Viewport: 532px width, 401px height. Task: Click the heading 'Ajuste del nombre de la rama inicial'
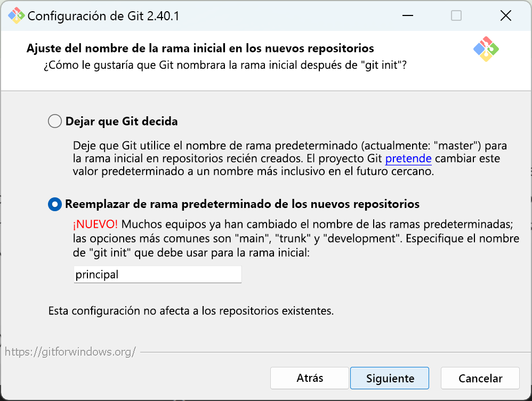200,48
